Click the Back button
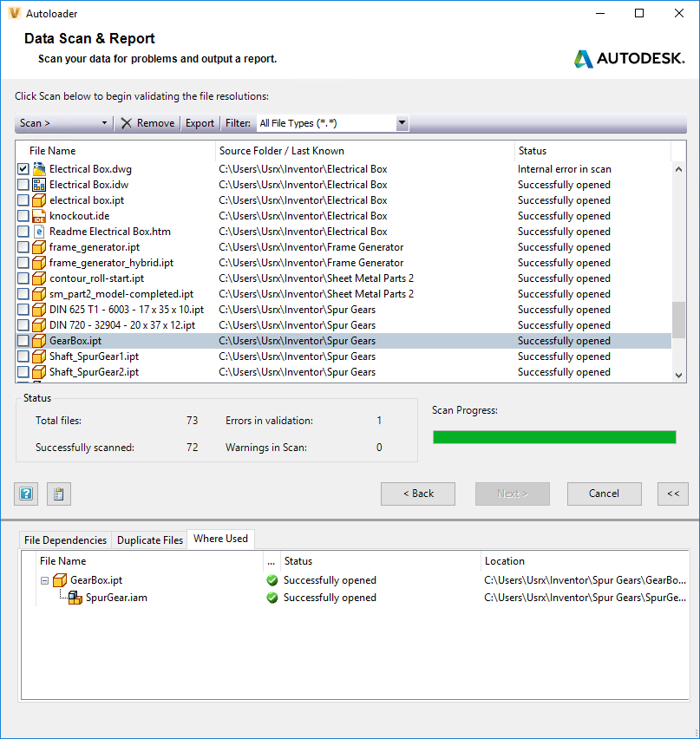700x739 pixels. coord(418,494)
